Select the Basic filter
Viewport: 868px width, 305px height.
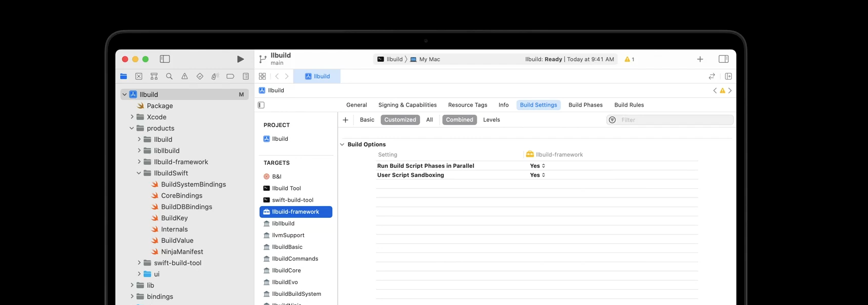367,120
